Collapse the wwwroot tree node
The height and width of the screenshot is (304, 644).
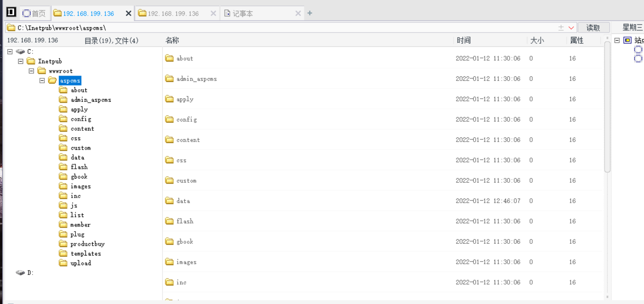pyautogui.click(x=31, y=71)
